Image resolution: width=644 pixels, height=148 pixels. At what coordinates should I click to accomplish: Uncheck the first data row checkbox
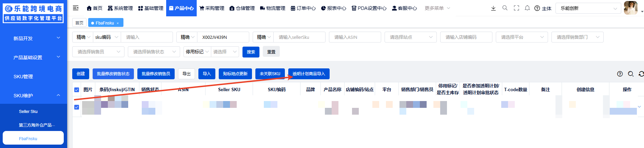[x=77, y=107]
